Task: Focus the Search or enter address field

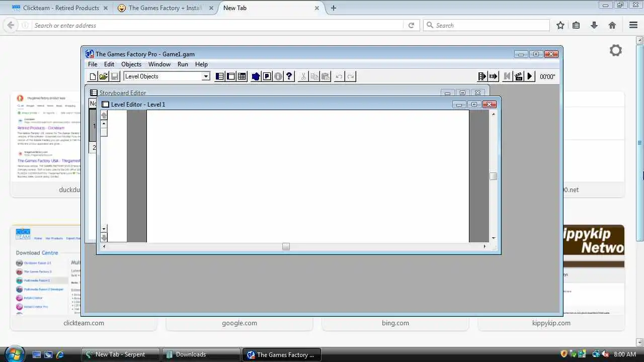Action: (x=217, y=25)
